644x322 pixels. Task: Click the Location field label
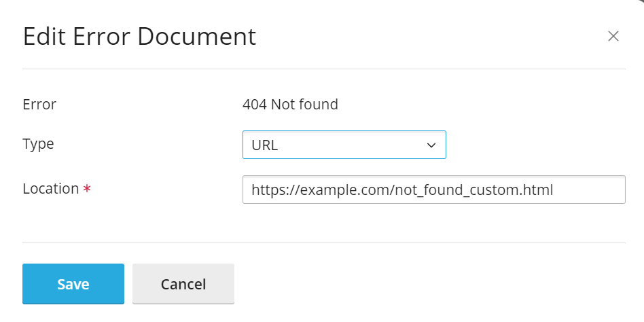coord(51,189)
